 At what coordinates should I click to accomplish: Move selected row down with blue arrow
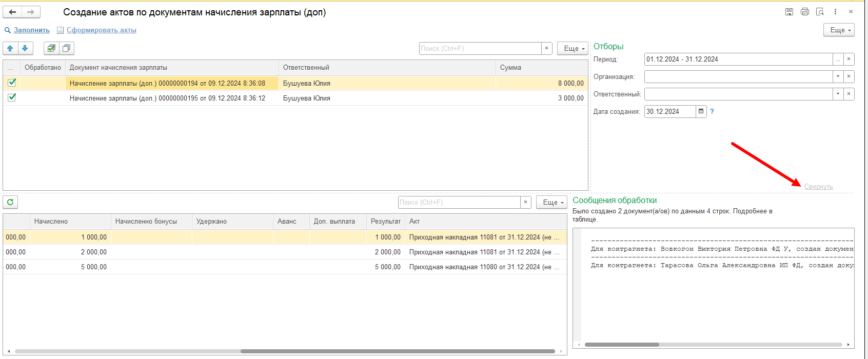(25, 48)
